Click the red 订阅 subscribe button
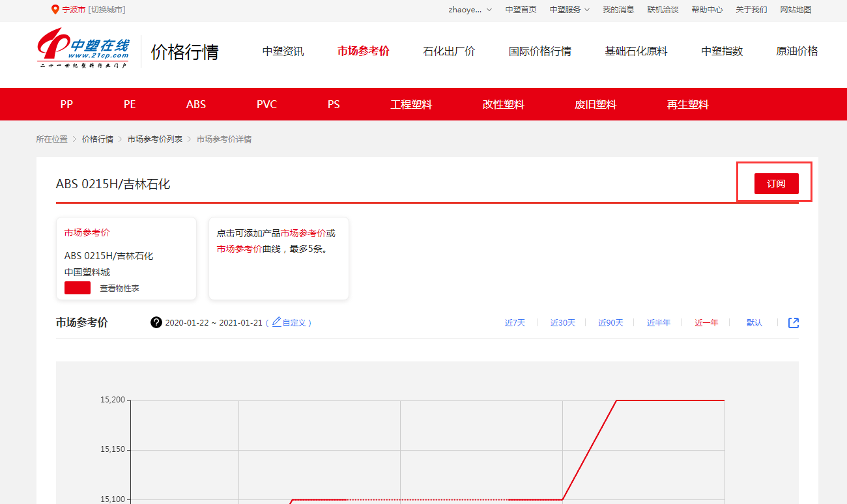Viewport: 847px width, 504px height. (777, 184)
